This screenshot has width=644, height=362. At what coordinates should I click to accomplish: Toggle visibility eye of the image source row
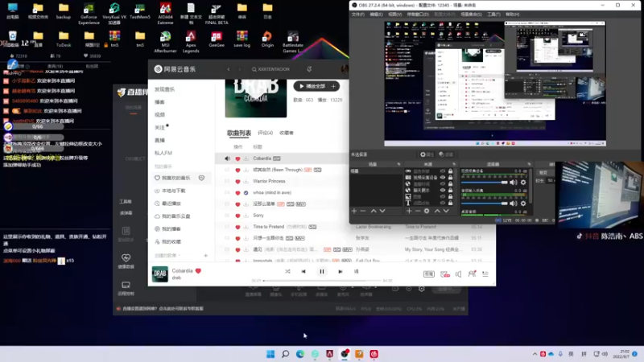coord(442,196)
